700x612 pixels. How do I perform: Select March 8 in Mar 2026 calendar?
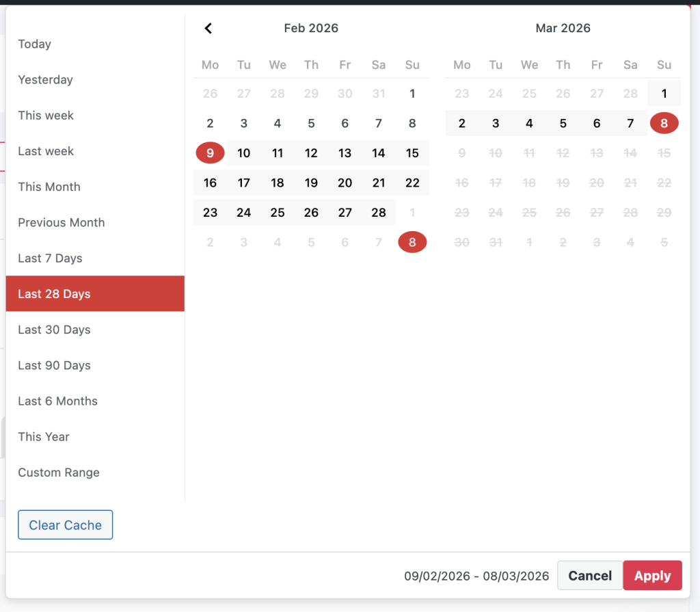[x=664, y=124]
